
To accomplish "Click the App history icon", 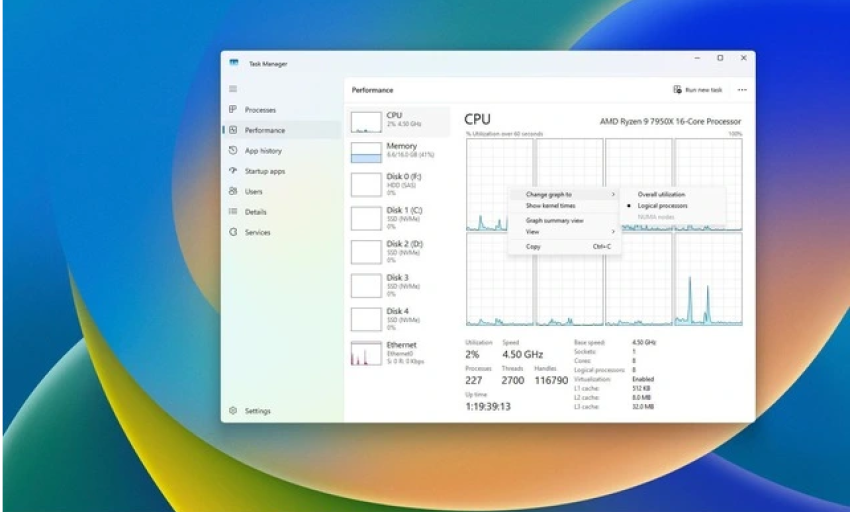I will click(233, 151).
